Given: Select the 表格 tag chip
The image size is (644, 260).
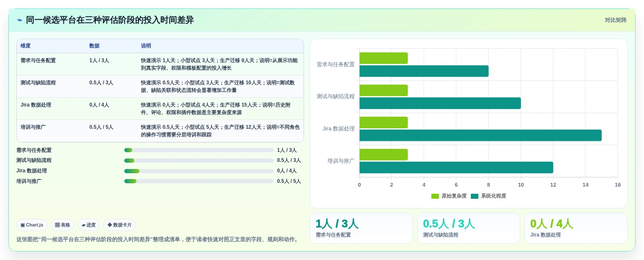Looking at the screenshot, I should [63, 225].
